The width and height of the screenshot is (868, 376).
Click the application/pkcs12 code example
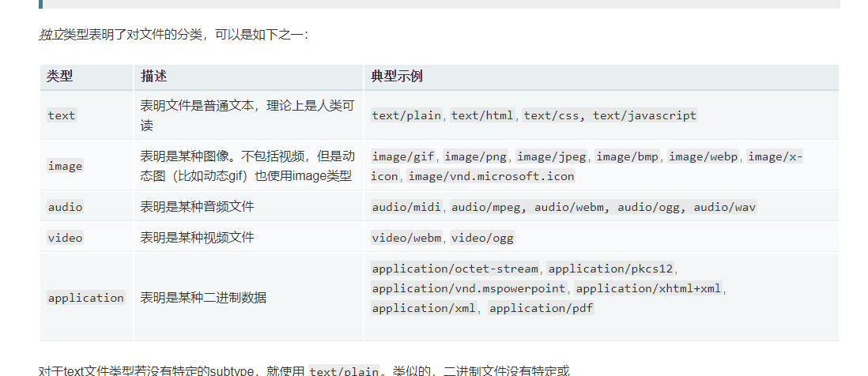[x=610, y=269]
